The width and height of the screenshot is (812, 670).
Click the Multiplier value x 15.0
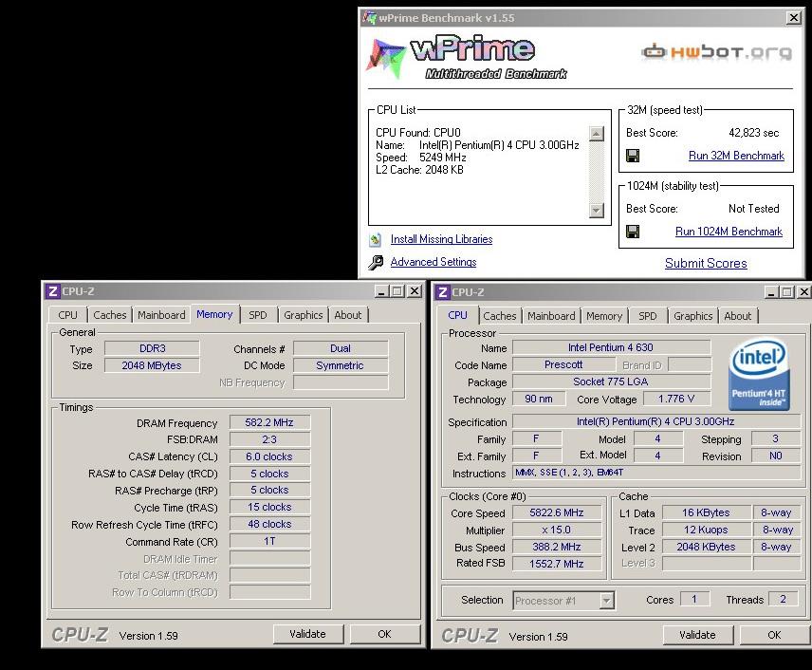[557, 530]
